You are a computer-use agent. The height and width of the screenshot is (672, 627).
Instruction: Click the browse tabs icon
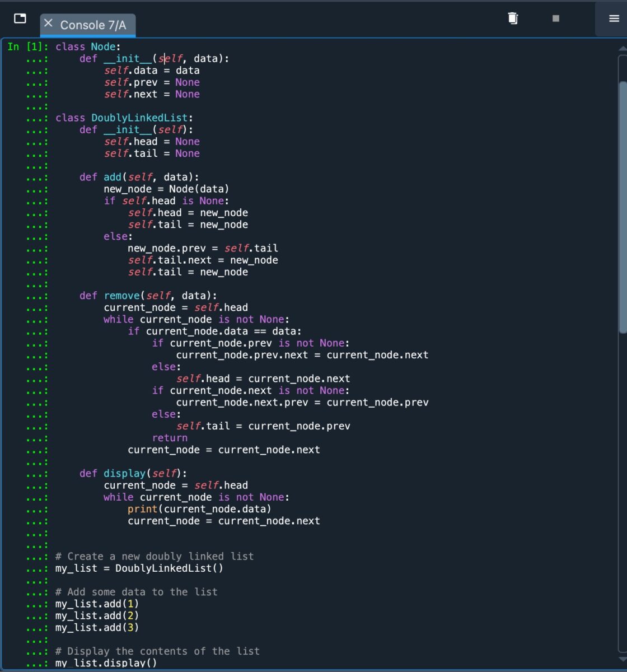(x=20, y=18)
